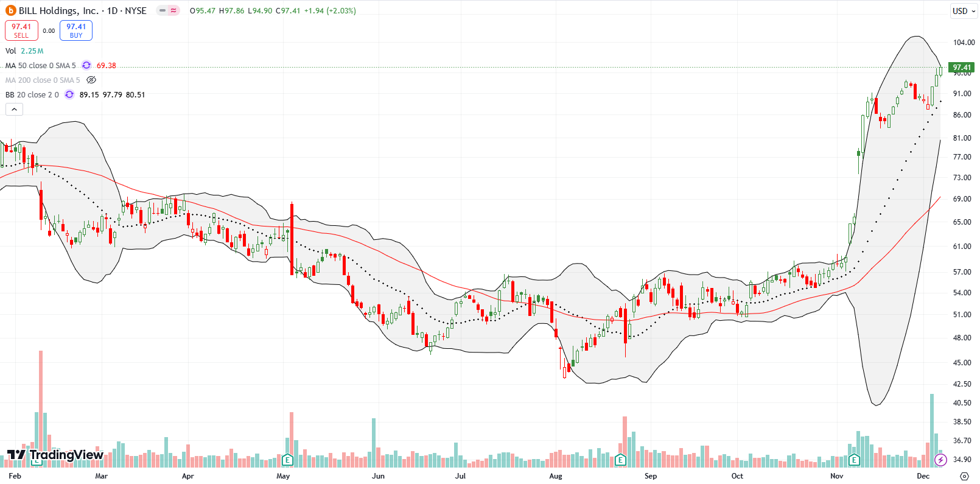Click the 51.00 label on the price scale
The image size is (980, 484).
[962, 315]
